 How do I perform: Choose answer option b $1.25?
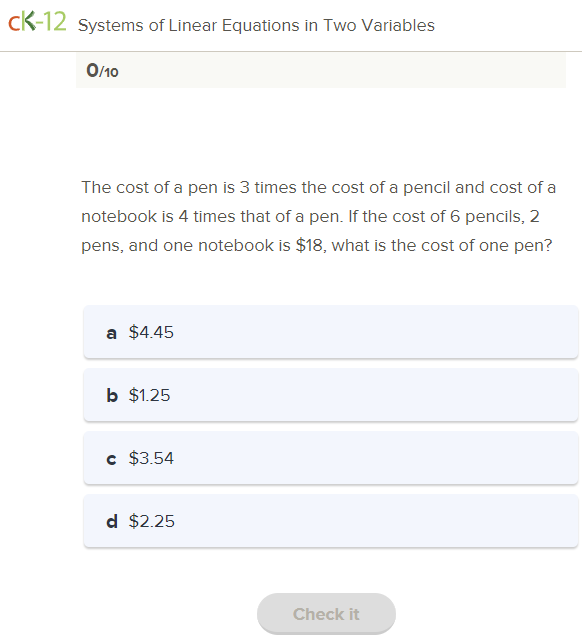click(x=331, y=395)
